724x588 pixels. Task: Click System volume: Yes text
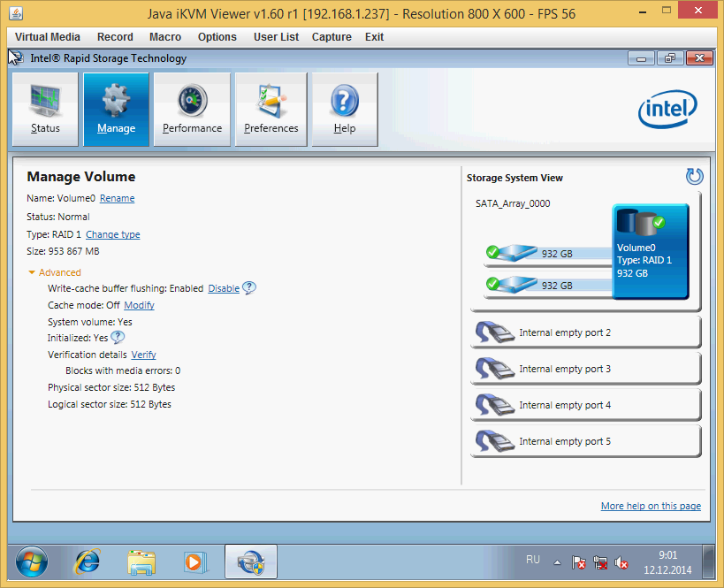(90, 322)
